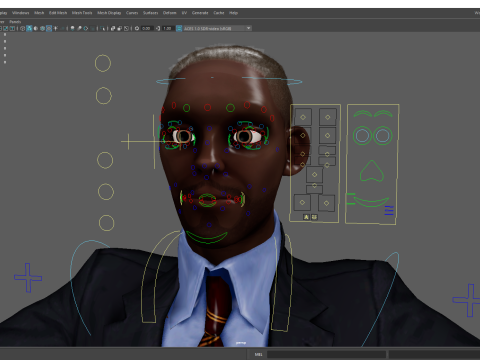This screenshot has width=480, height=360.
Task: Open the Deform menu
Action: pyautogui.click(x=169, y=13)
